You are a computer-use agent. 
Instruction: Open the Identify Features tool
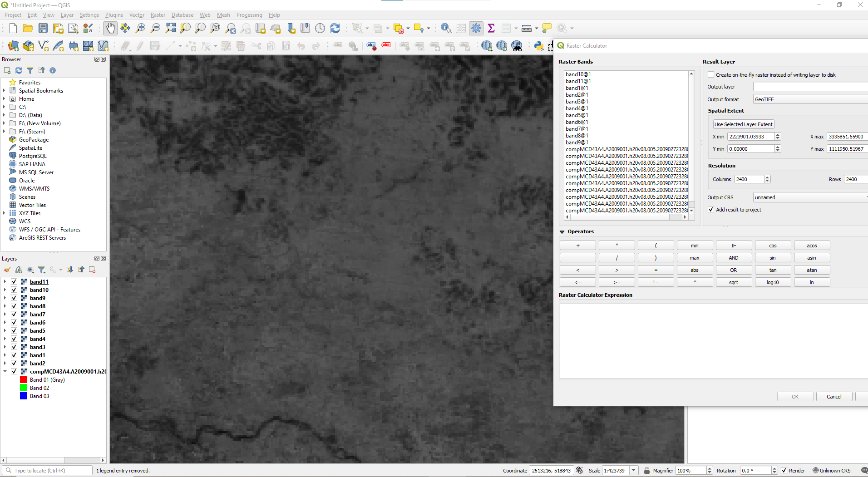tap(446, 28)
